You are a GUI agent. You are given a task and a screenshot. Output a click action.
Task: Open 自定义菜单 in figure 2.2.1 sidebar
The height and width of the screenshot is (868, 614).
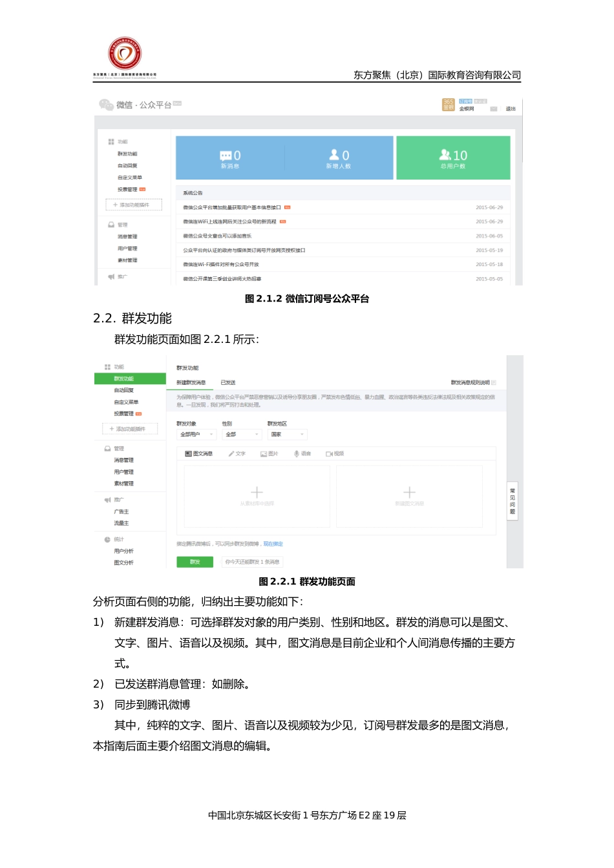126,402
